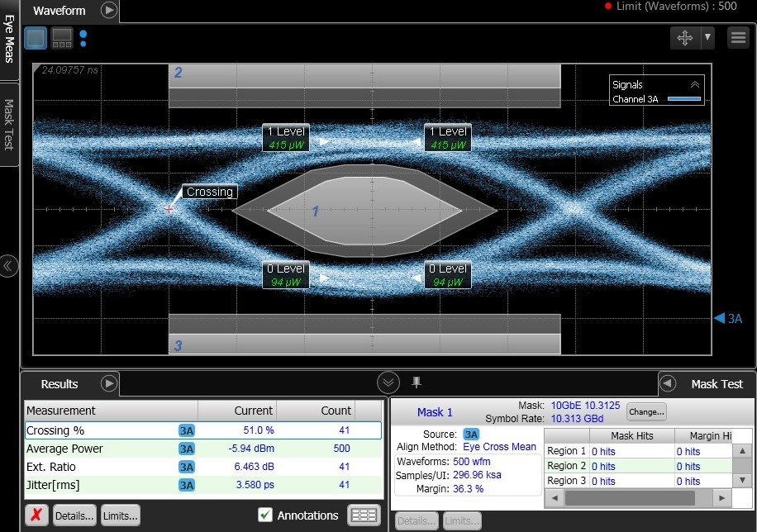757x532 pixels.
Task: Click the pin icon above the results panel
Action: 416,382
